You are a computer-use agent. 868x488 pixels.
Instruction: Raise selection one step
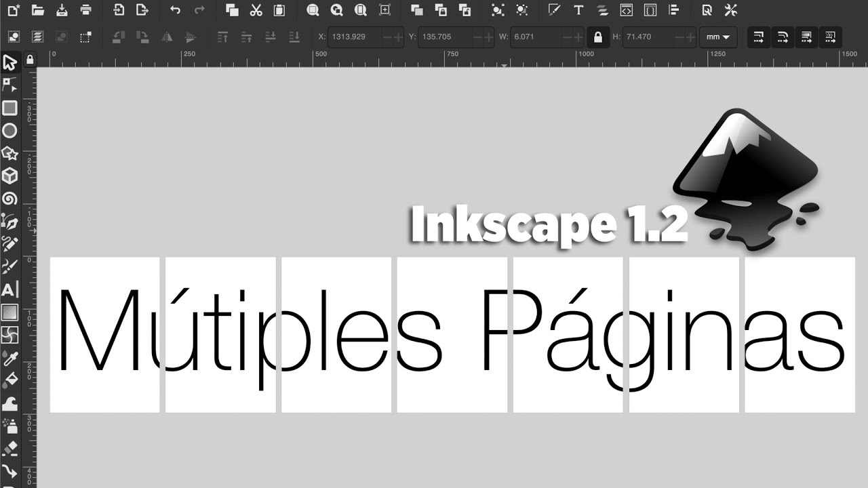[246, 37]
